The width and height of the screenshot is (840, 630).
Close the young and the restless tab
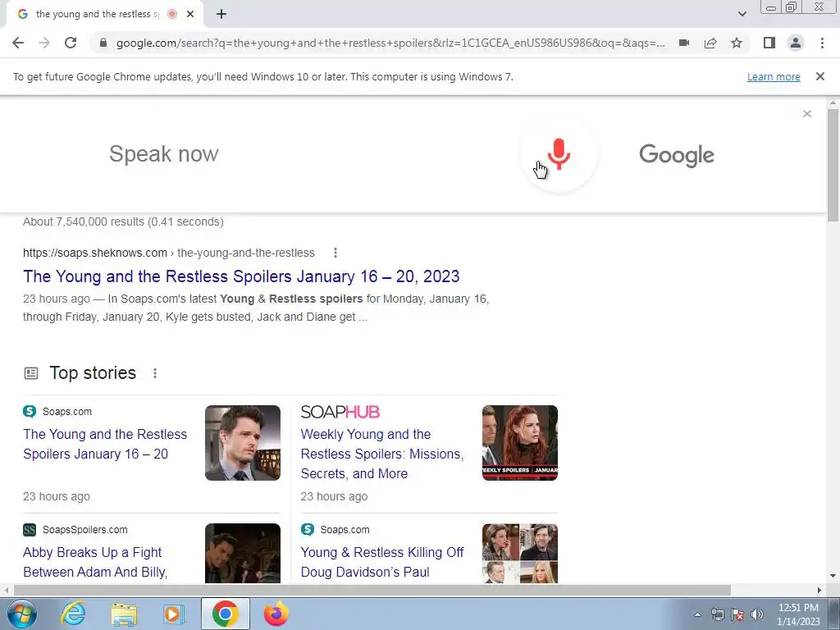(x=190, y=15)
